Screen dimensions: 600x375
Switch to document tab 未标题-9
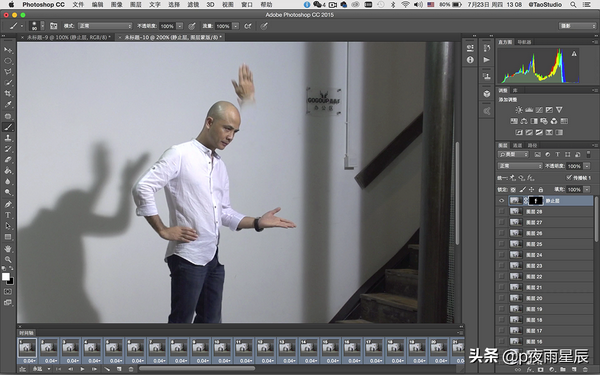tap(68, 37)
